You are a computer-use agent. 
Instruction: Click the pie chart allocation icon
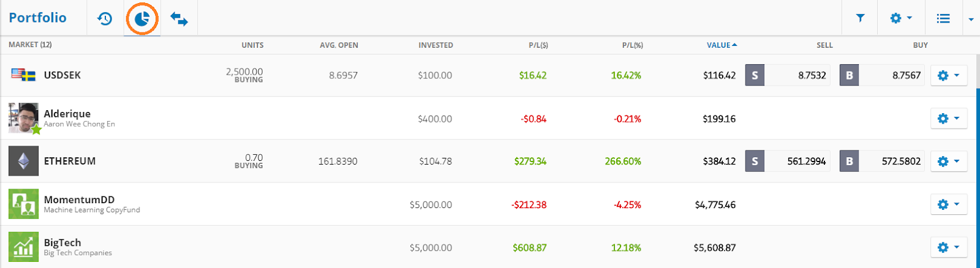(142, 18)
